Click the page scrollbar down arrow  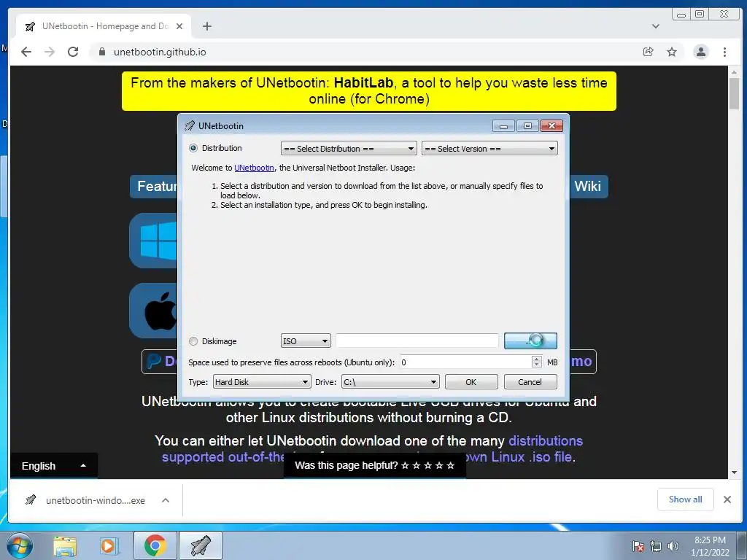point(734,472)
